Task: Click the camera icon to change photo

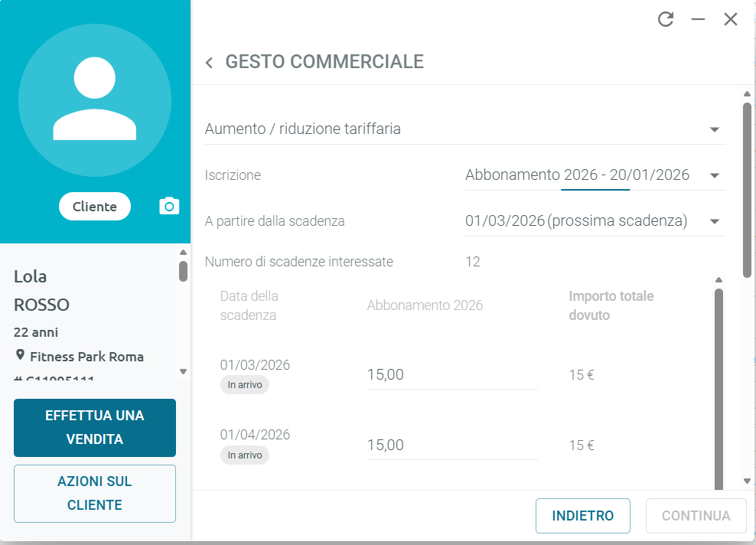Action: click(169, 206)
